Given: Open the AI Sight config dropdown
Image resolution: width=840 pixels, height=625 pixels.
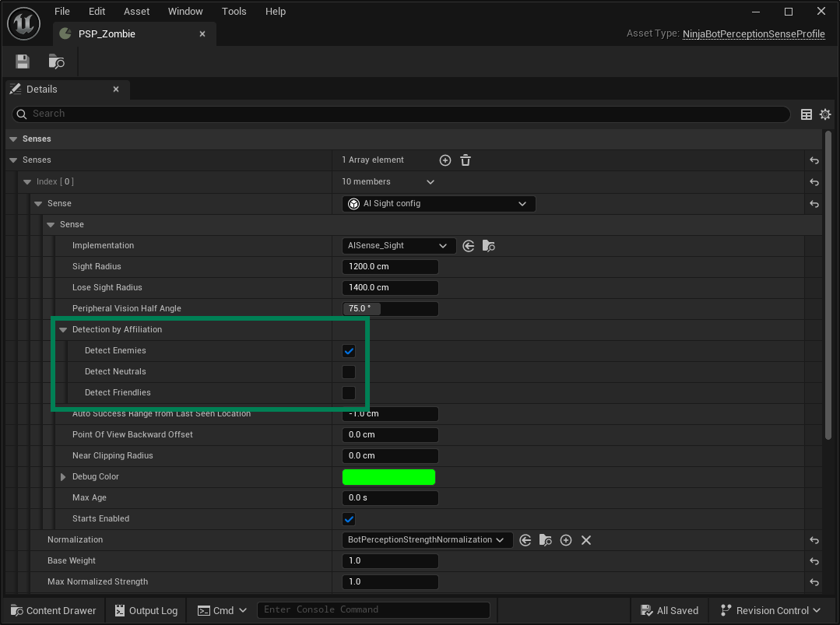Looking at the screenshot, I should coord(438,203).
